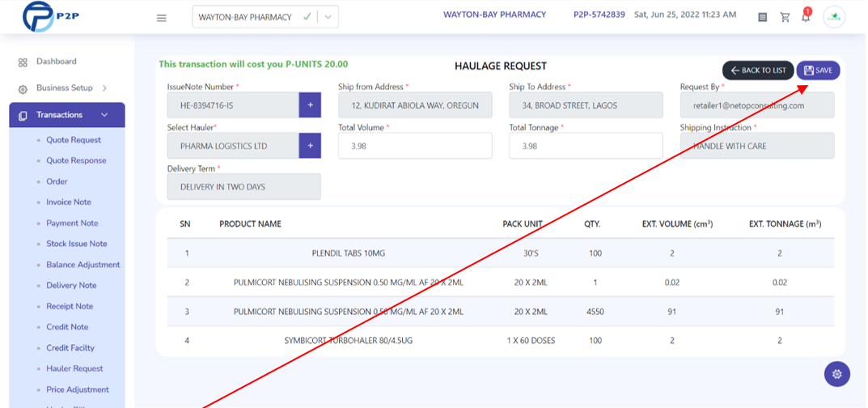Viewport: 868px width, 408px height.
Task: Click the Request By email field
Action: pyautogui.click(x=757, y=105)
